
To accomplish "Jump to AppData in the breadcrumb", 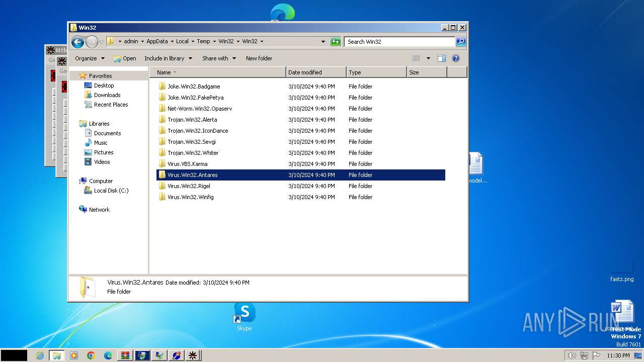I will (x=157, y=42).
